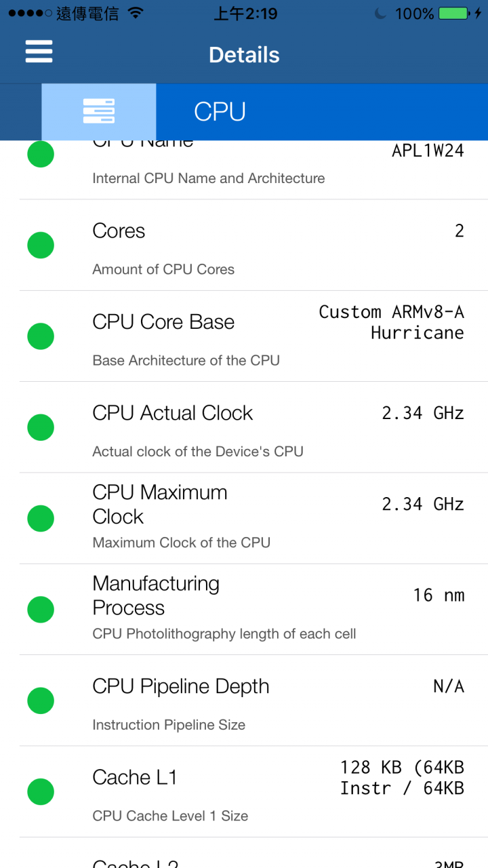Tap green dot beside CPU Maximum Clock
488x868 pixels.
coord(41,518)
